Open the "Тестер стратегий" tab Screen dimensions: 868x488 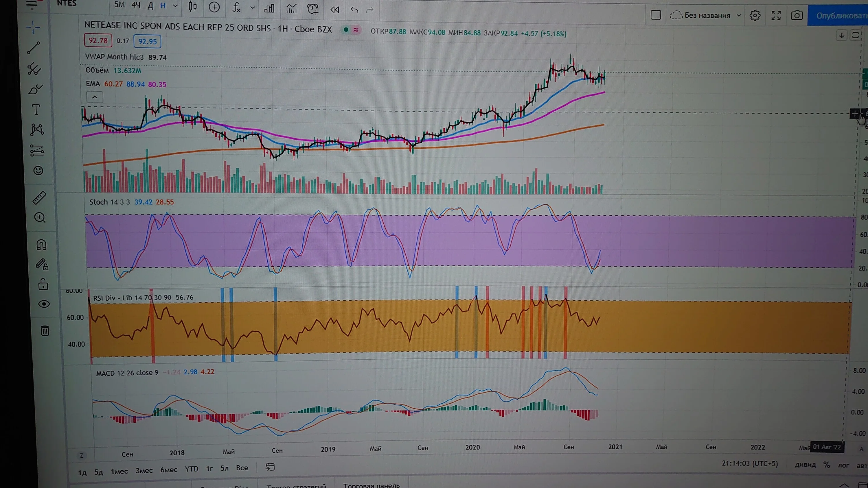point(296,486)
